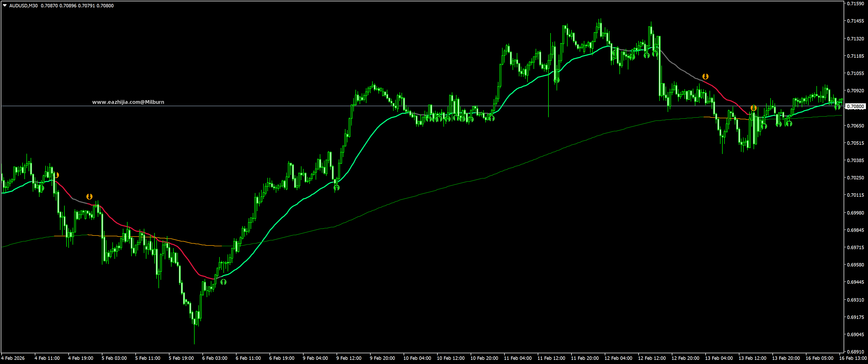Viewport: 868px width, 364px height.
Task: Click the 0.69980 price scale label
Action: point(855,212)
